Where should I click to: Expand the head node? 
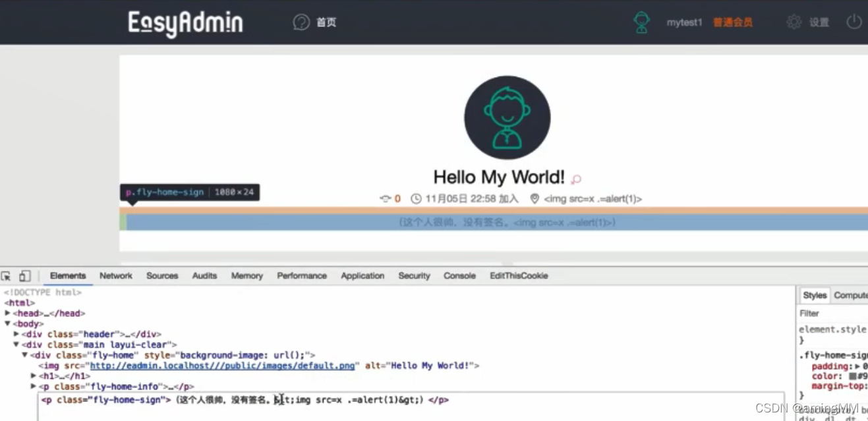8,314
